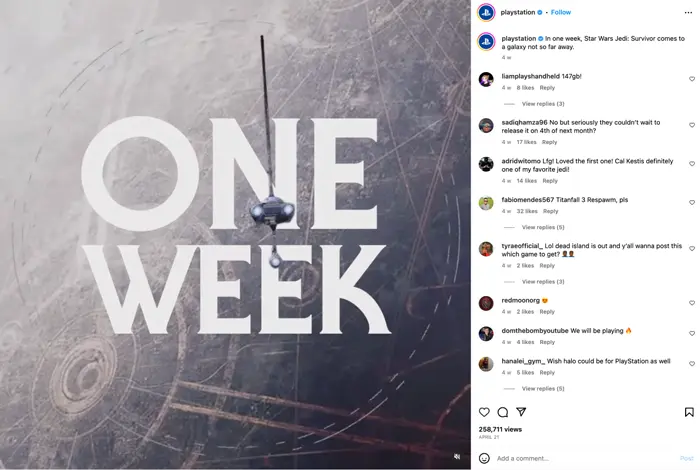The image size is (700, 470).
Task: Like fabiomendes567's Titanfall 3 comment
Action: [692, 203]
